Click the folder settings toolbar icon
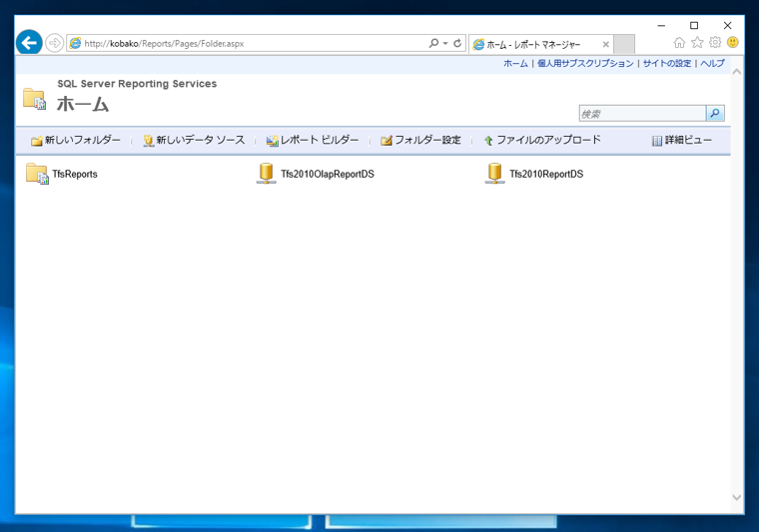The image size is (759, 532). click(x=386, y=141)
